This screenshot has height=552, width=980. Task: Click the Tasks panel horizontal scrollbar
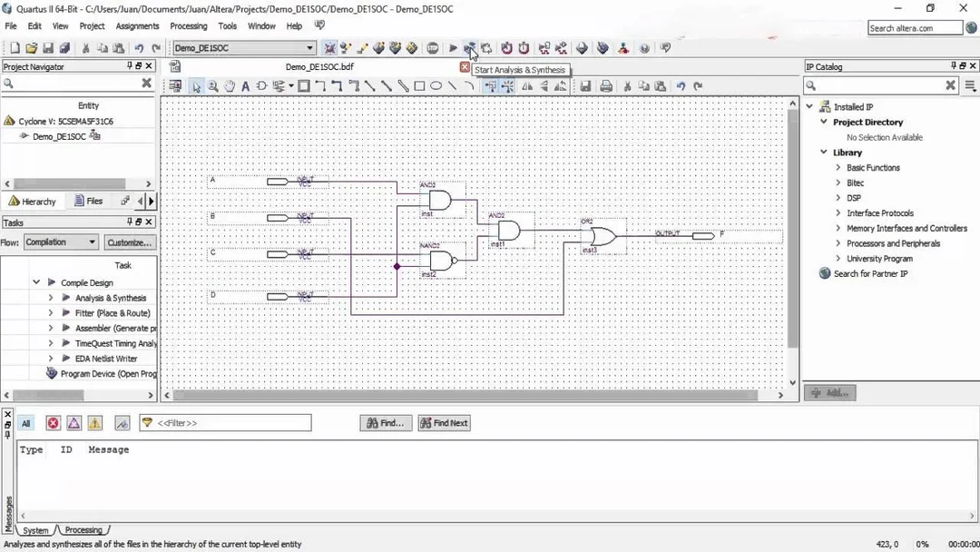49,395
